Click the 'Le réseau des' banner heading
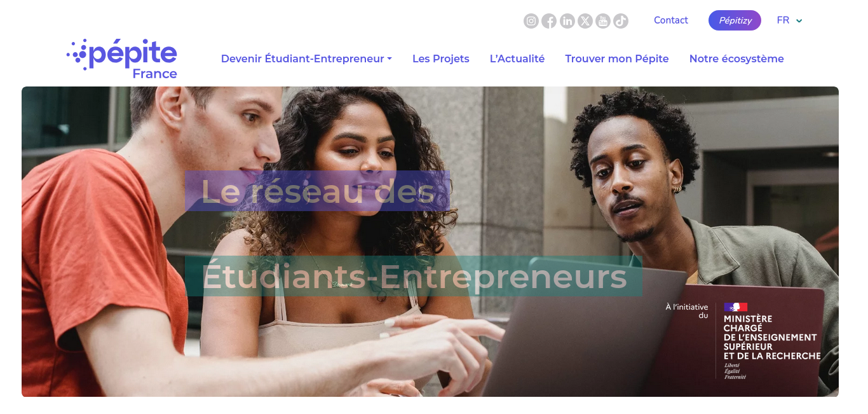This screenshot has height=414, width=868. point(318,191)
